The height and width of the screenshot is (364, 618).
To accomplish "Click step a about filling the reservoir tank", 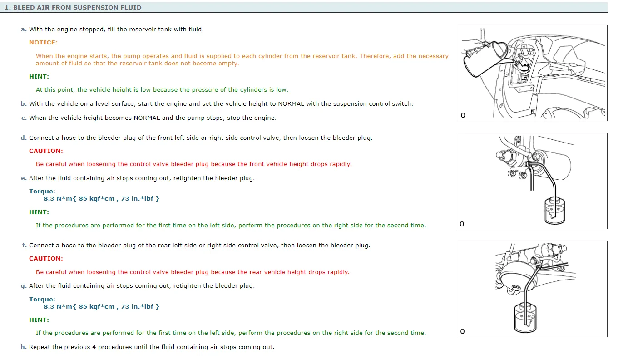I will (116, 29).
